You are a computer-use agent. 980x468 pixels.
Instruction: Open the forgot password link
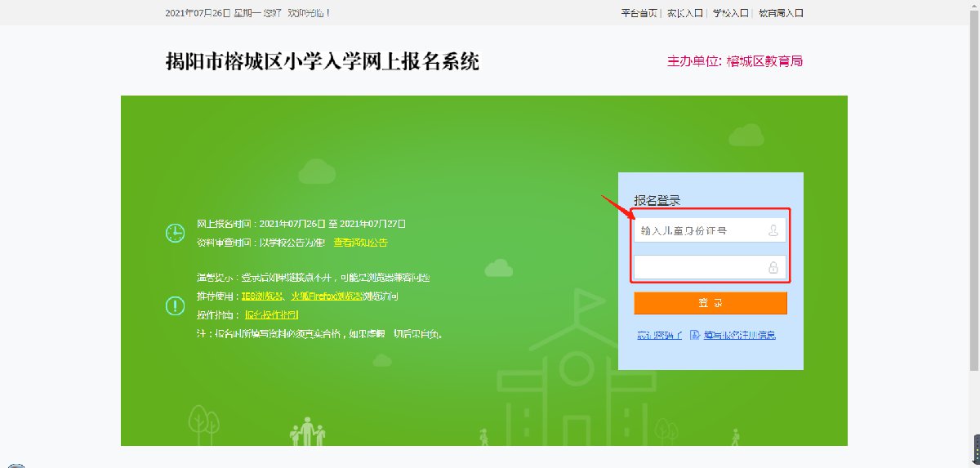click(x=659, y=335)
